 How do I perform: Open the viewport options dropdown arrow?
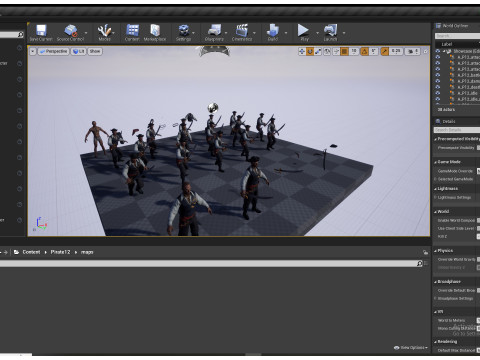(x=33, y=51)
